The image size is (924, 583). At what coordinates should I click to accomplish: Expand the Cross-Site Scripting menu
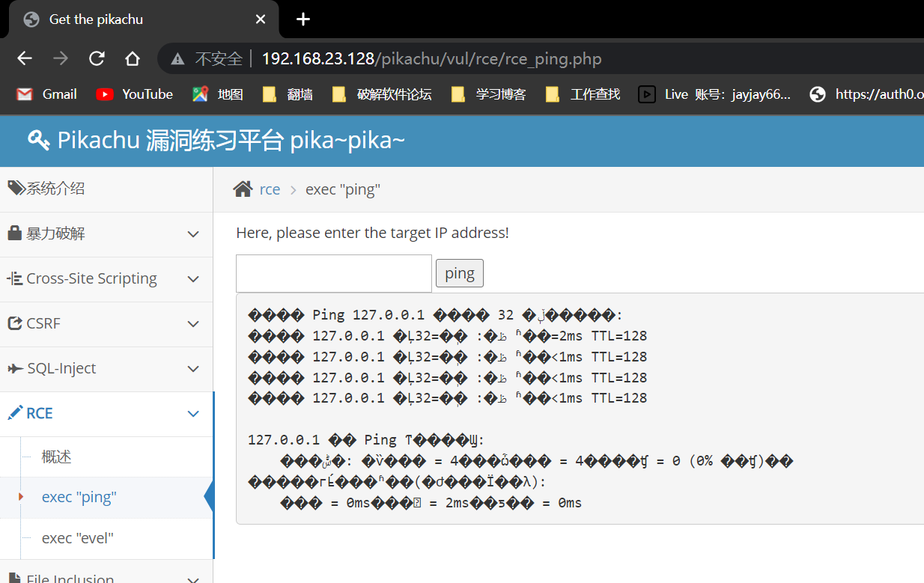(106, 279)
